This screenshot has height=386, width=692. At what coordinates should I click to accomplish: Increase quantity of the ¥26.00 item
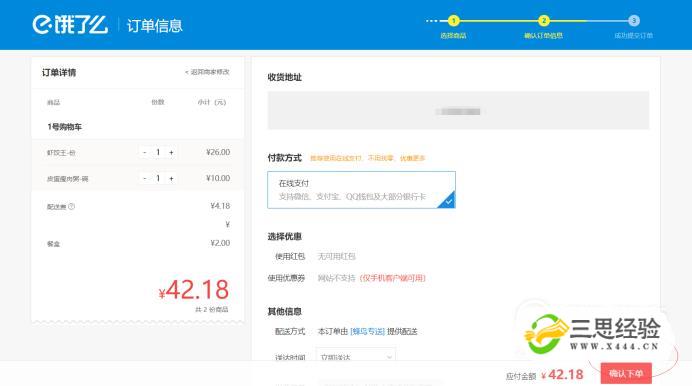(x=171, y=152)
